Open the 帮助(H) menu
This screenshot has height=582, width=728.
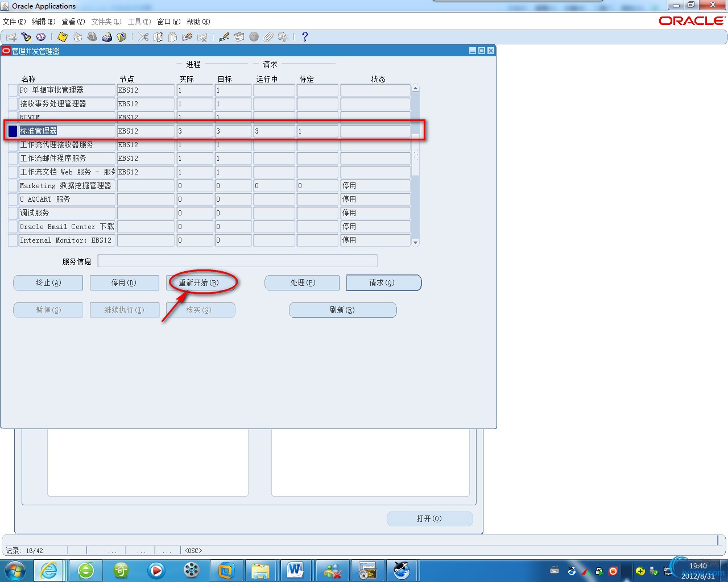(198, 22)
